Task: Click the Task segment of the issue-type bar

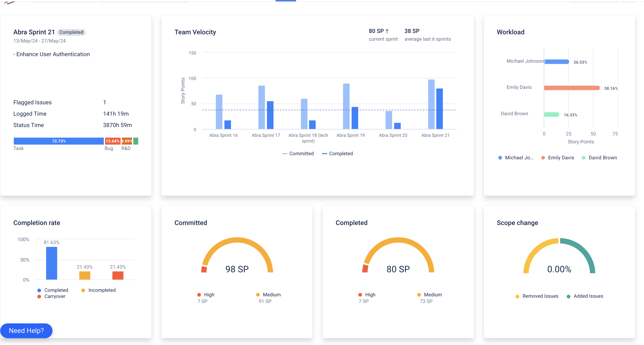Action: click(59, 141)
